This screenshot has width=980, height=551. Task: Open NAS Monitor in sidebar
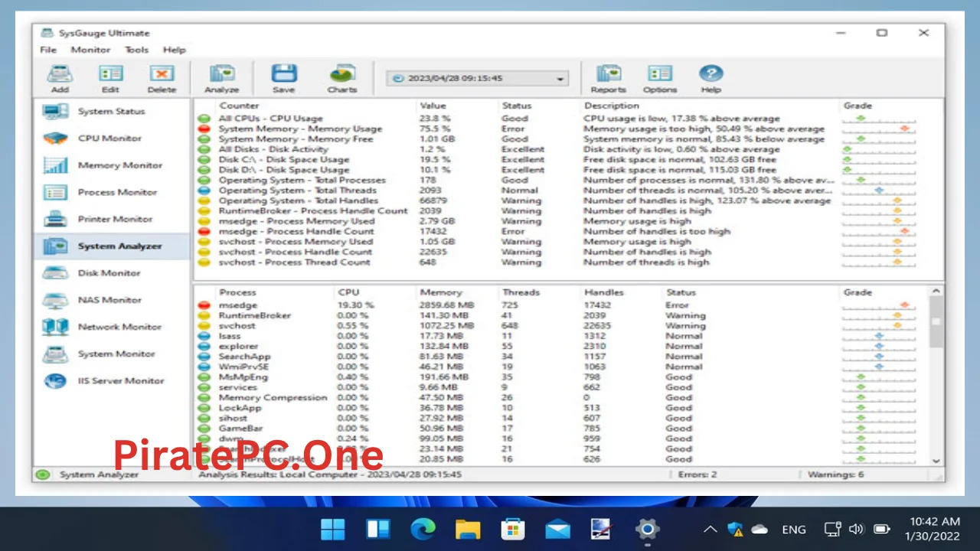coord(112,300)
